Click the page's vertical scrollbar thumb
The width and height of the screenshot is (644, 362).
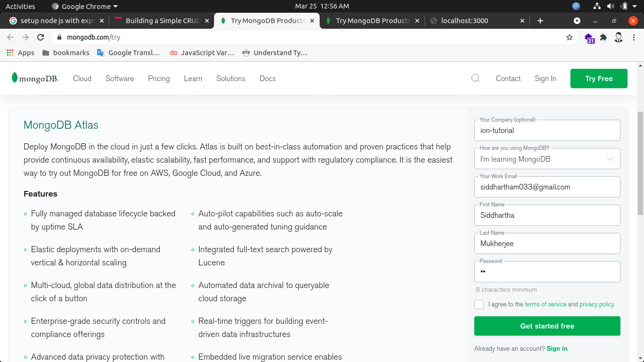click(640, 163)
